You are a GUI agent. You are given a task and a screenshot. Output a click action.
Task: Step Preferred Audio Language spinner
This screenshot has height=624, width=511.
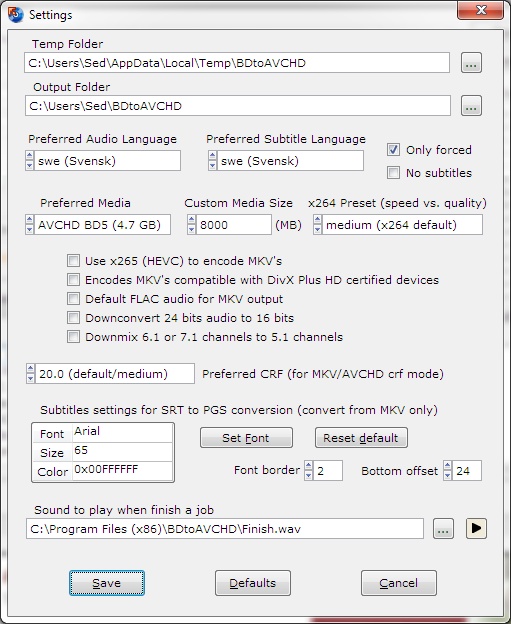29,161
